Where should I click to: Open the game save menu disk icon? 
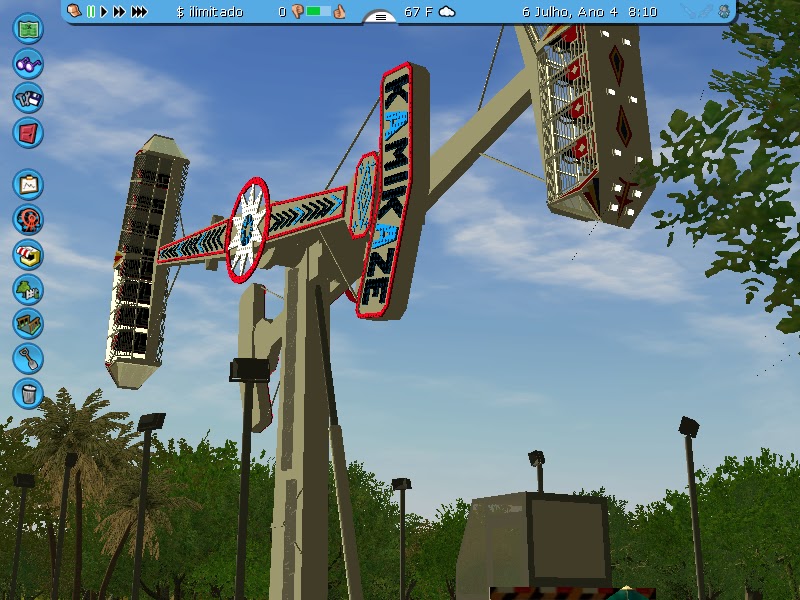point(29,99)
